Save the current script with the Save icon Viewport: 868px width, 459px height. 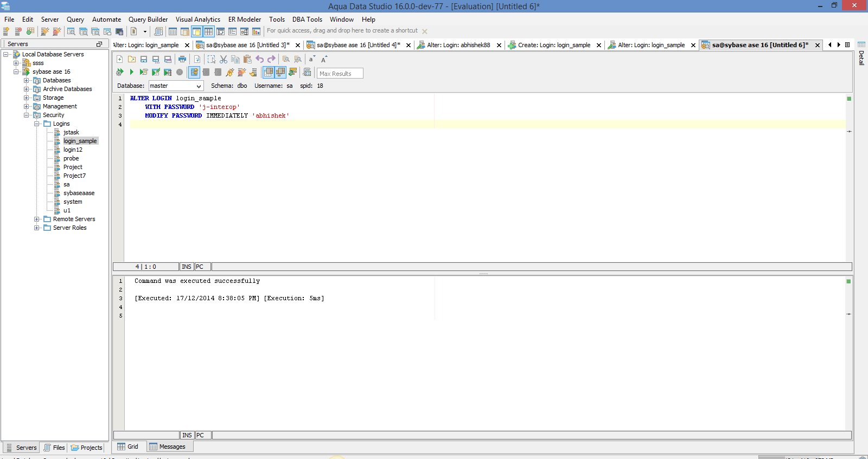coord(144,59)
